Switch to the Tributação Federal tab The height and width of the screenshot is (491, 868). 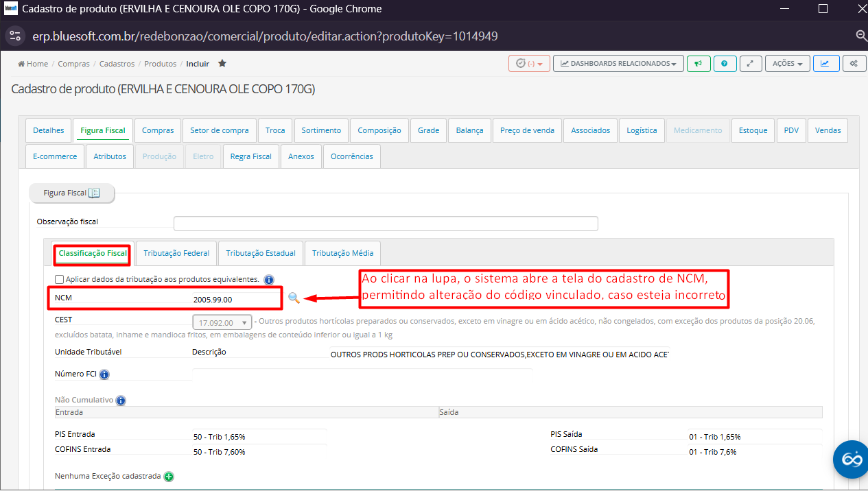176,253
